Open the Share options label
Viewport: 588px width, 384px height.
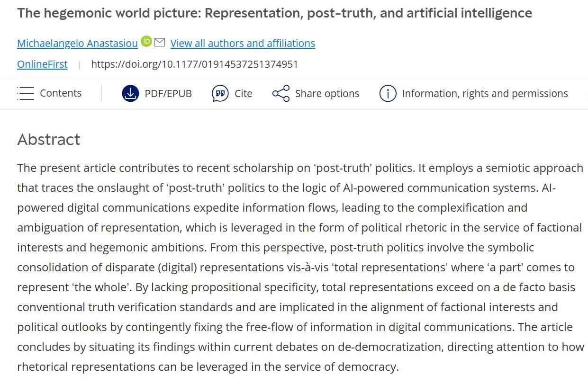pos(327,93)
